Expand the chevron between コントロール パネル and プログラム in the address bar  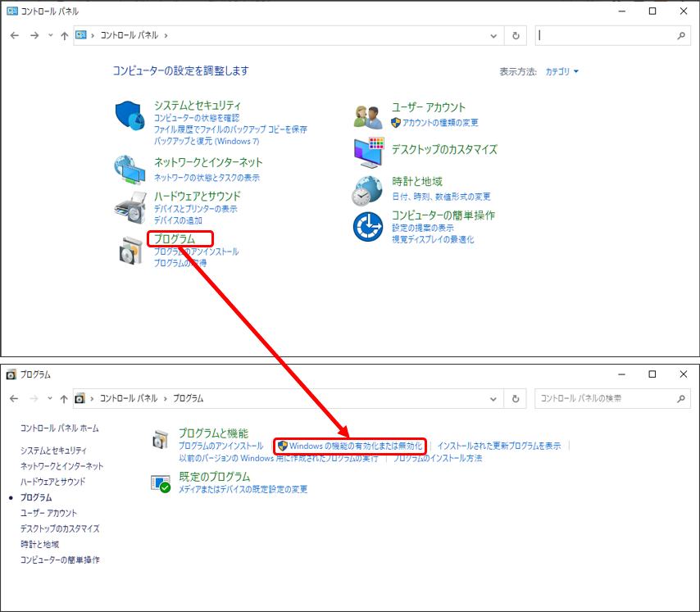pos(166,398)
